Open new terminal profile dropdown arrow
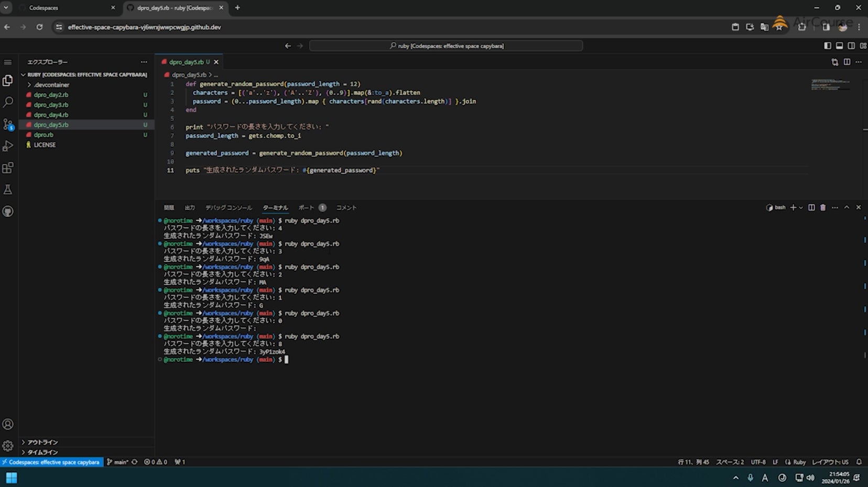The width and height of the screenshot is (868, 487). click(x=801, y=208)
